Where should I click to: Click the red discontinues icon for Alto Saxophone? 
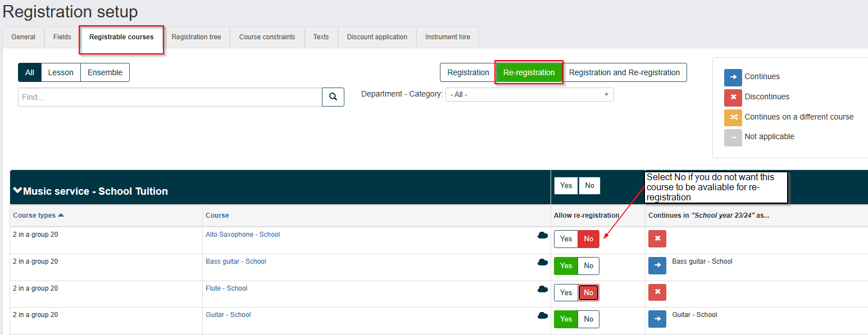pyautogui.click(x=657, y=238)
